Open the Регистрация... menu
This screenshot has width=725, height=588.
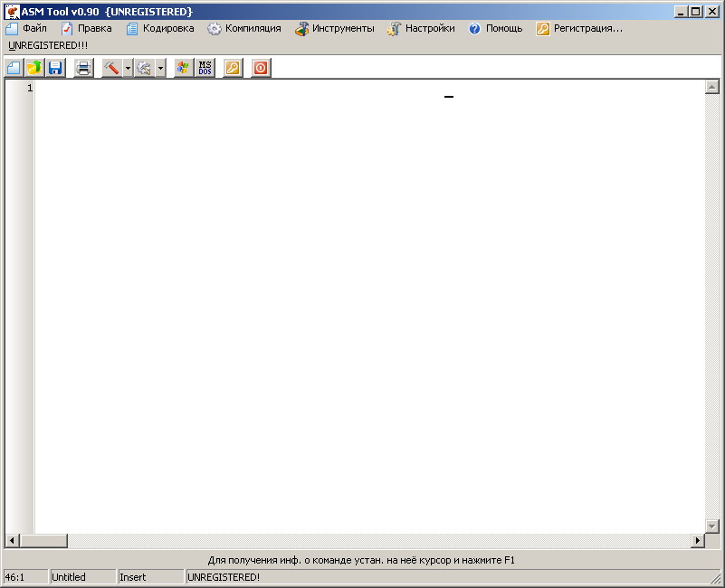point(579,28)
